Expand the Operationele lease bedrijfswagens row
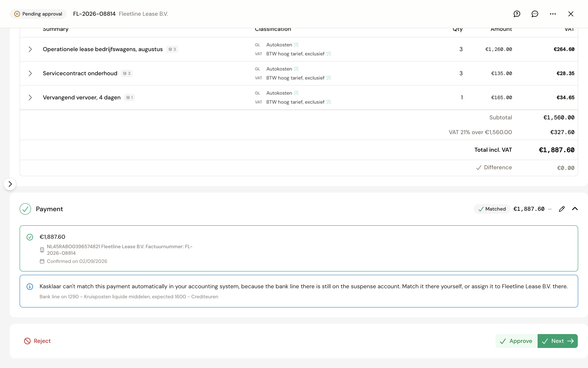 [x=30, y=49]
